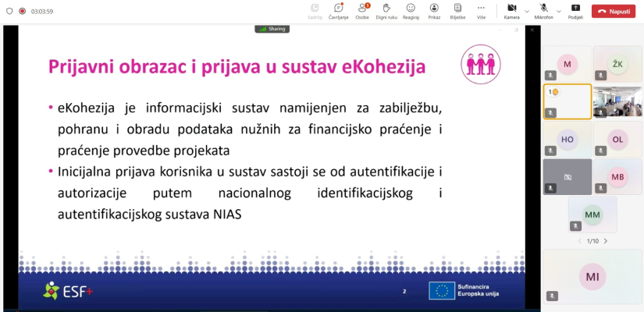Unmute the Mikrofon
This screenshot has width=644, height=312.
click(x=543, y=10)
